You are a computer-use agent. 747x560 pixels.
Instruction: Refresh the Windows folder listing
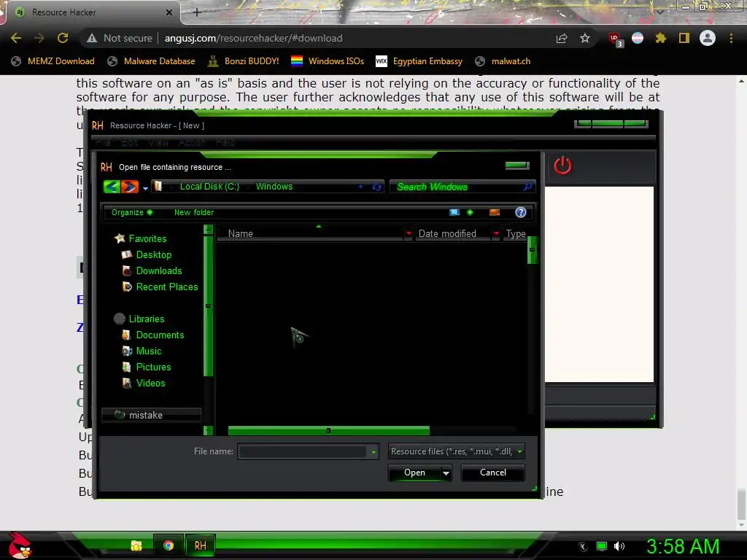tap(376, 187)
